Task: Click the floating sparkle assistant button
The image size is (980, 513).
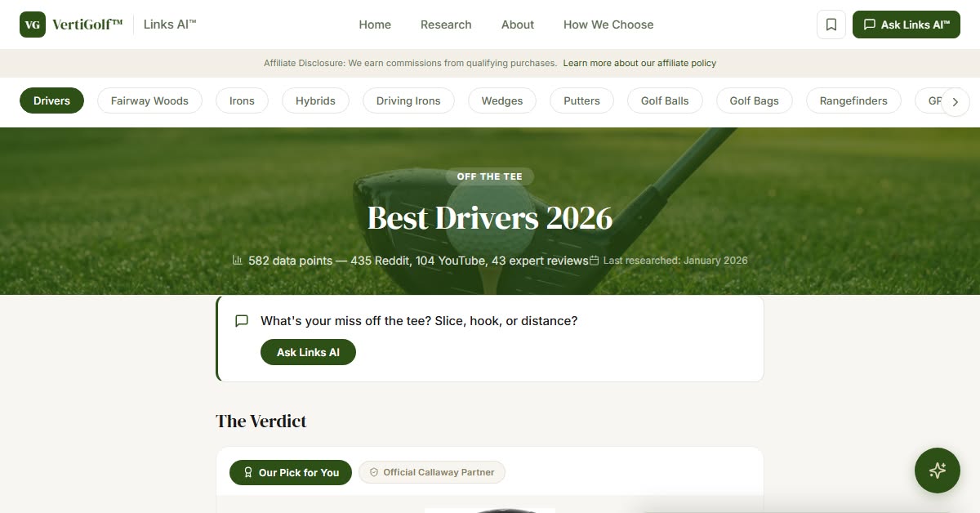Action: click(938, 471)
